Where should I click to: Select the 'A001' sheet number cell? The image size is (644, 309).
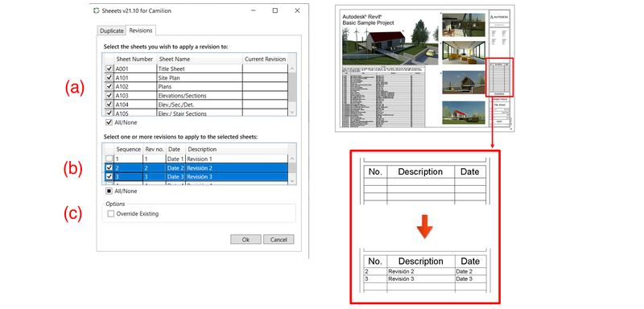point(134,69)
